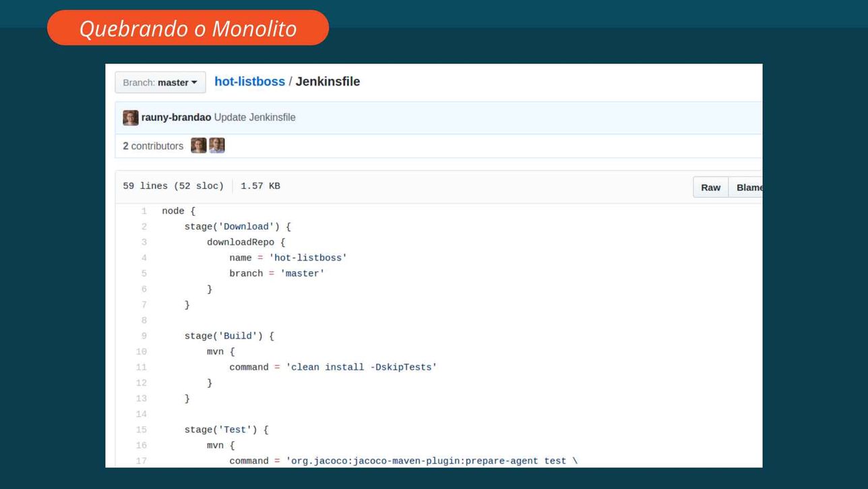This screenshot has height=489, width=868.
Task: Select line number 2
Action: point(144,227)
